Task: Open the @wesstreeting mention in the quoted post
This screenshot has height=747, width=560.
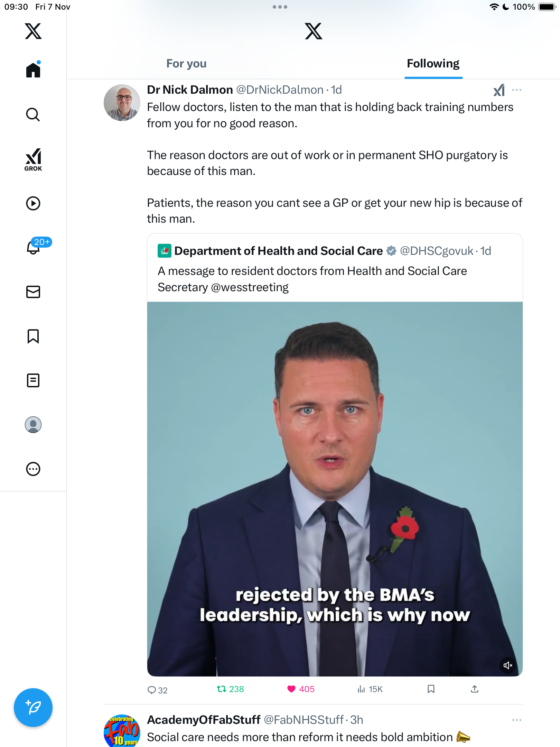Action: (250, 287)
